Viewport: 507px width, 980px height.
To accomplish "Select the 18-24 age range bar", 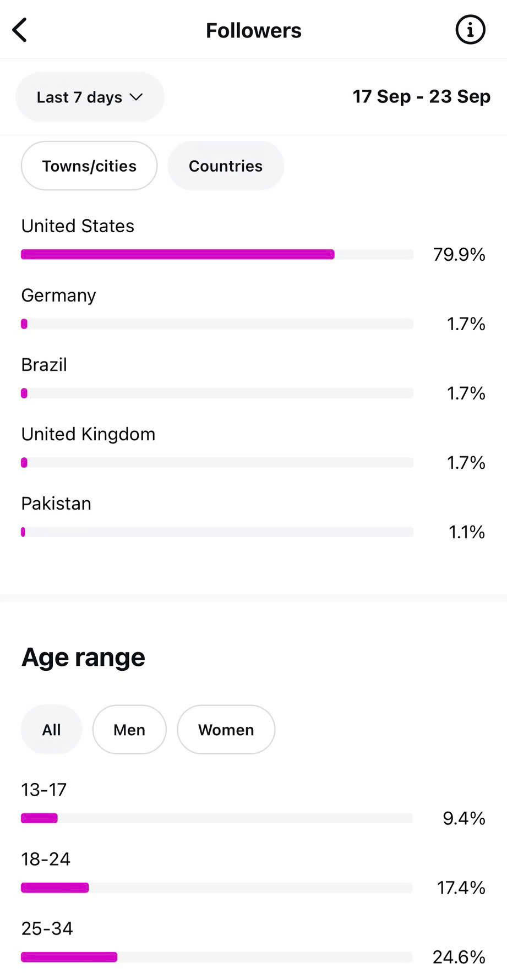I will pyautogui.click(x=217, y=888).
